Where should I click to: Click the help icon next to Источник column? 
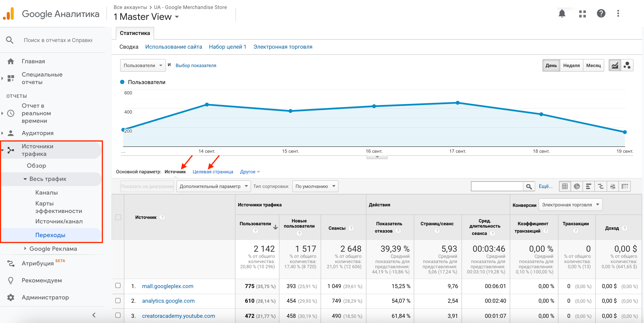(162, 217)
